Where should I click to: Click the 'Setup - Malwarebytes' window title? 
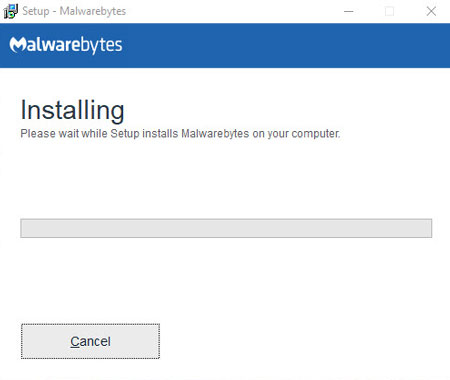click(74, 11)
